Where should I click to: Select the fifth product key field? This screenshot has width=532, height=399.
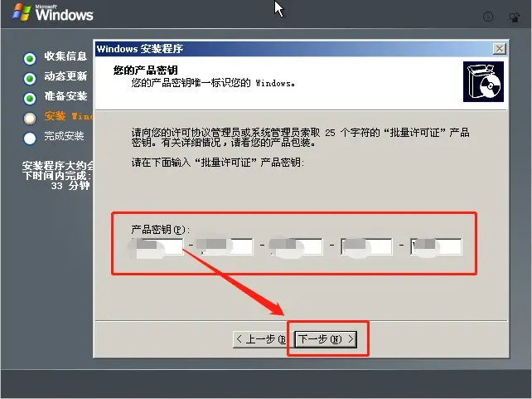(436, 246)
